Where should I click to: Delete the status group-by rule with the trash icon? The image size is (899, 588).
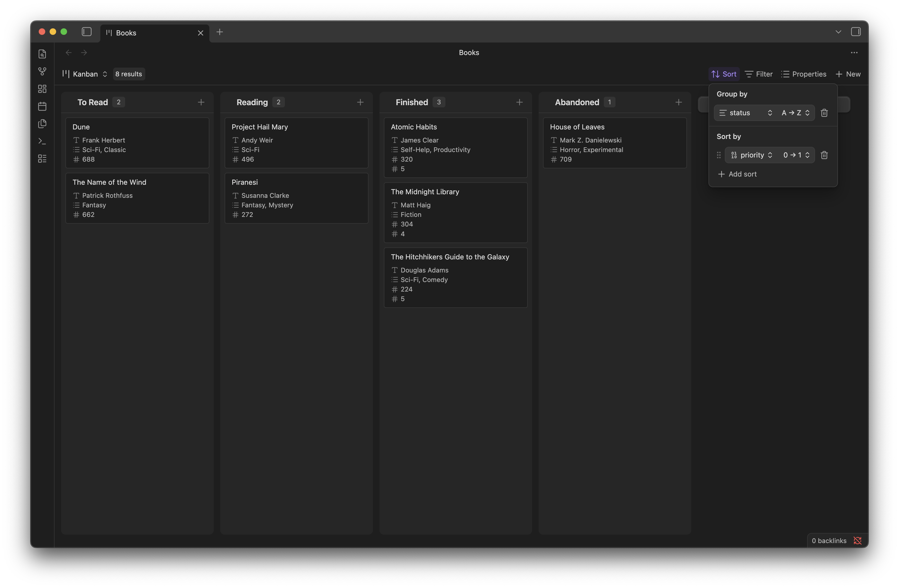point(824,113)
